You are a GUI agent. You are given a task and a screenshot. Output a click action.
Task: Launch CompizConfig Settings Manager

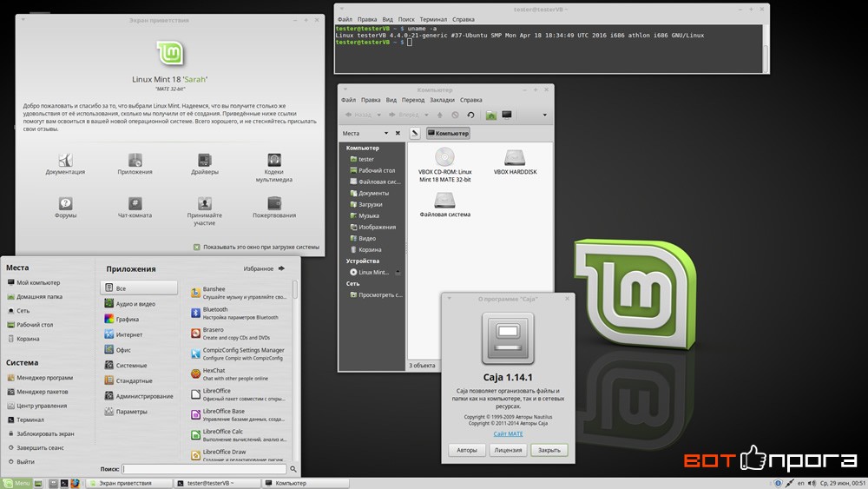[x=240, y=354]
